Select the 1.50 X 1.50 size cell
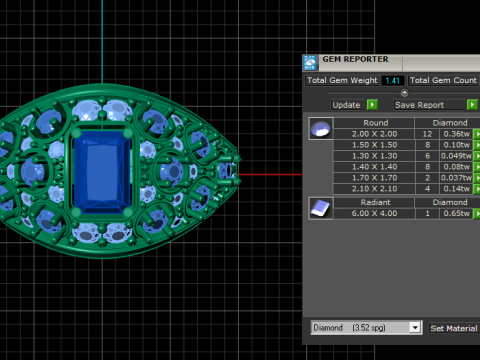Viewport: 480px width, 360px height. coord(374,145)
